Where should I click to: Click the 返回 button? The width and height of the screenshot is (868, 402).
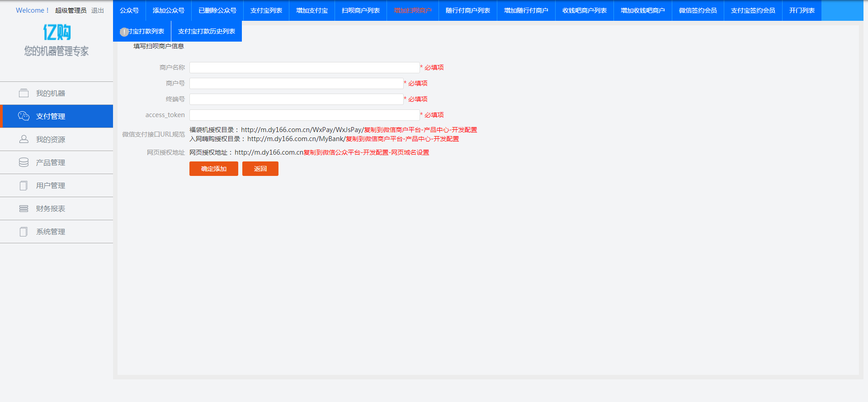click(260, 169)
